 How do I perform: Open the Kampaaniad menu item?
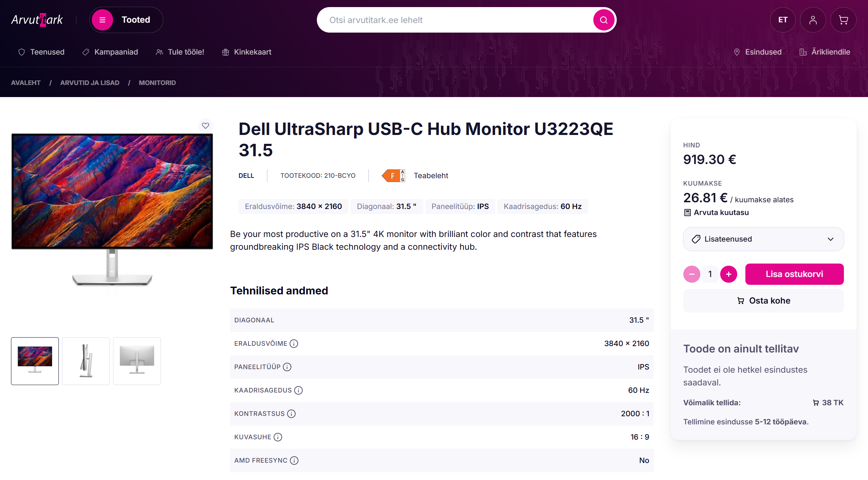click(x=110, y=52)
